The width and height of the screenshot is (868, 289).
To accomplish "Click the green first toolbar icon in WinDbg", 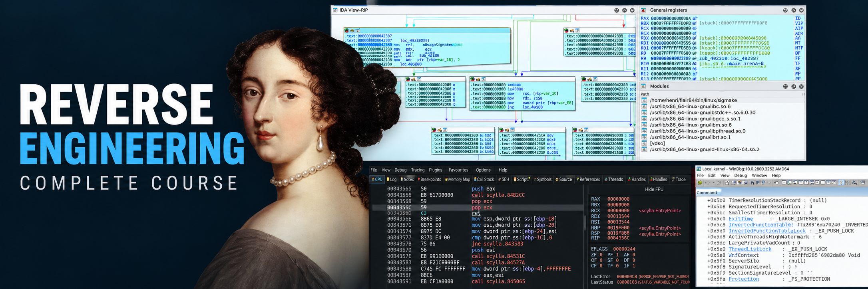I will coord(700,183).
